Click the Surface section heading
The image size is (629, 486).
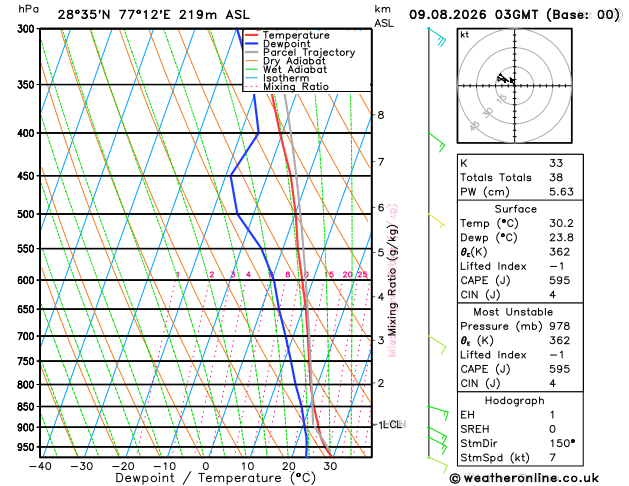[515, 209]
